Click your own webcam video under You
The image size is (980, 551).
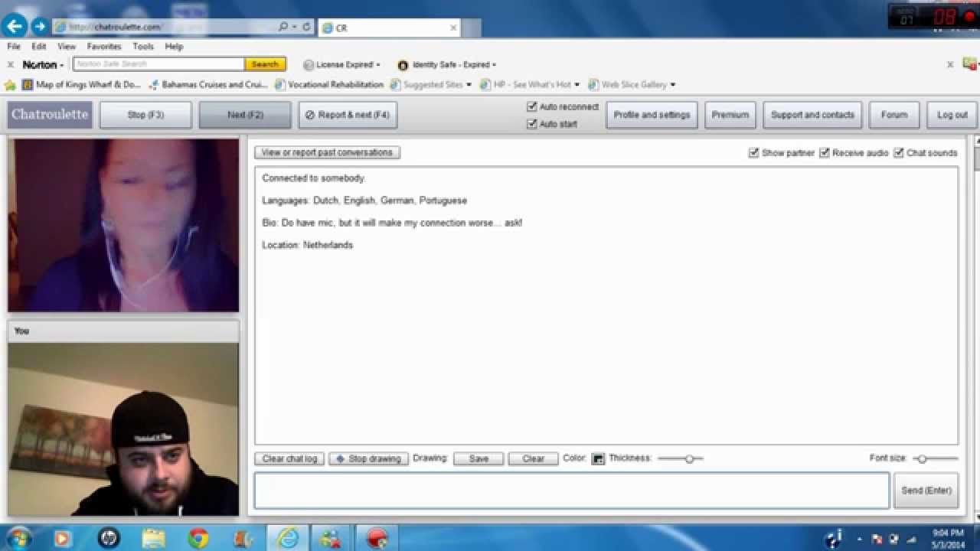[123, 429]
